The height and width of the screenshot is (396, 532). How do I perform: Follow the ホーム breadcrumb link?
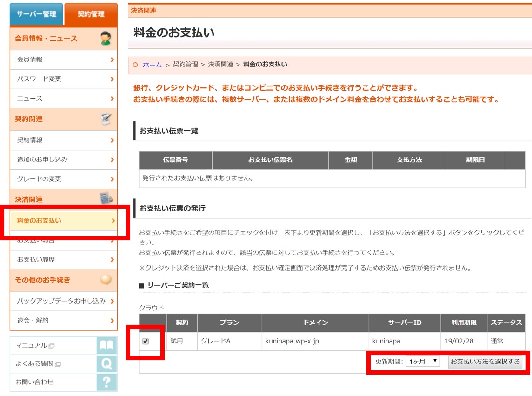(152, 65)
